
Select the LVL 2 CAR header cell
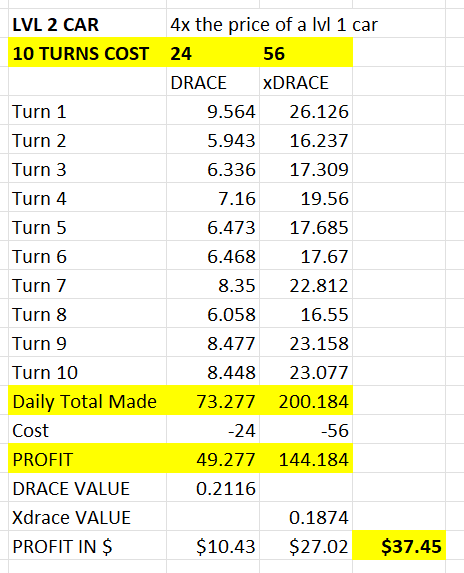point(87,24)
